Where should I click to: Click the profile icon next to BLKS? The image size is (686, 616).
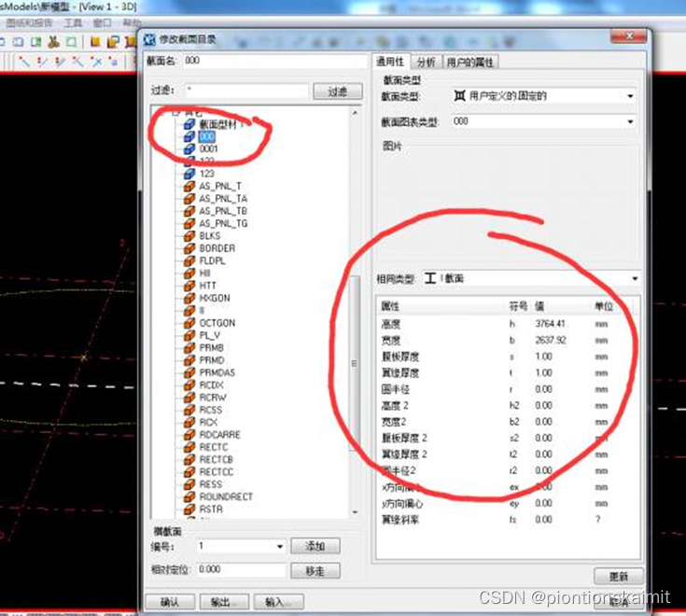tap(189, 236)
